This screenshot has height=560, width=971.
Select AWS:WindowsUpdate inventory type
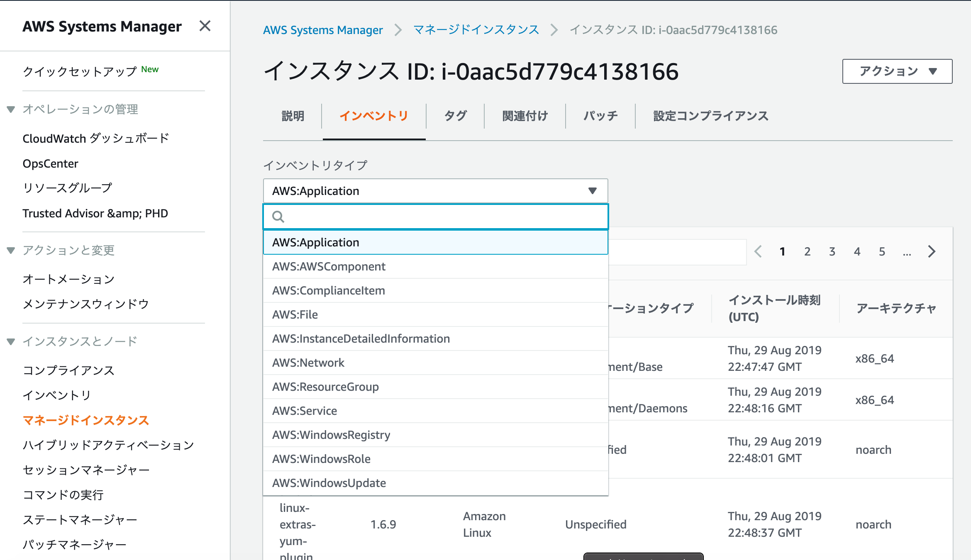pos(436,483)
